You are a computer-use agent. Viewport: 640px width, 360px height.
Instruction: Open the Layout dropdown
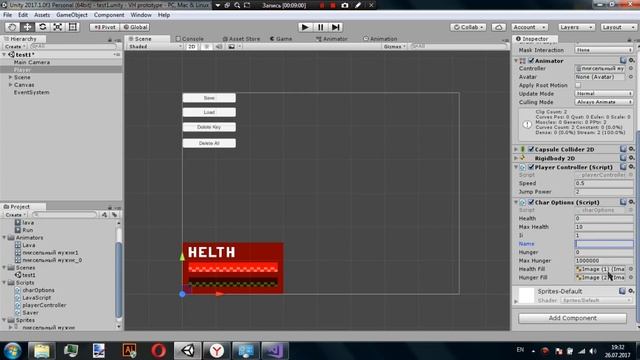pos(618,27)
